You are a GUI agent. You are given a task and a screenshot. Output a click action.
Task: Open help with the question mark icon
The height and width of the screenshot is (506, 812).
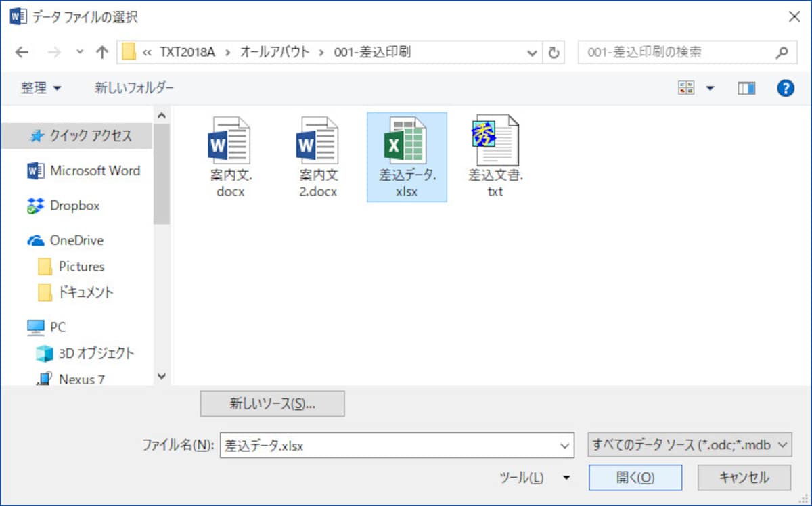point(785,88)
